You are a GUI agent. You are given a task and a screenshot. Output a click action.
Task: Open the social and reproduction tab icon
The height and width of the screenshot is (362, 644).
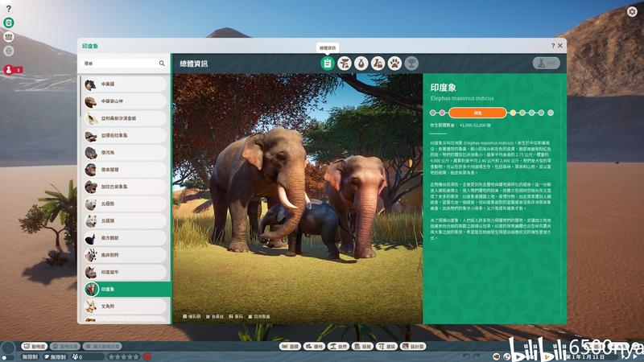tap(378, 64)
